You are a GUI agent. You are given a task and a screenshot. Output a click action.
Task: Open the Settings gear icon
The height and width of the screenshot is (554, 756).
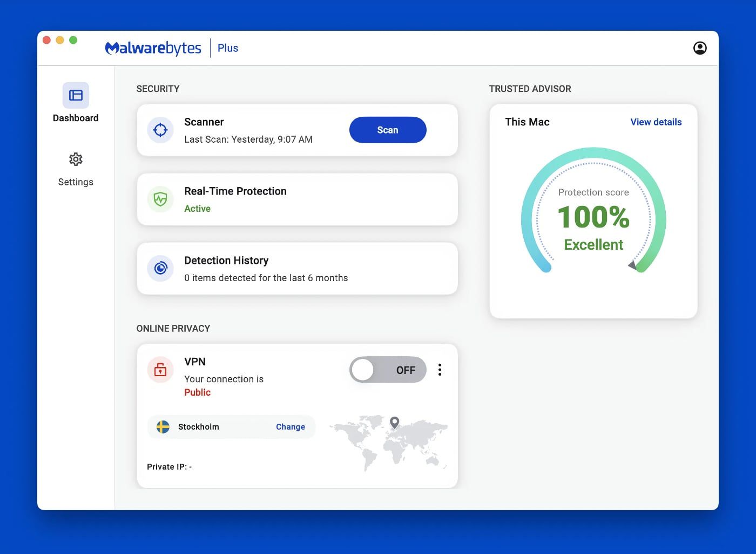click(76, 159)
